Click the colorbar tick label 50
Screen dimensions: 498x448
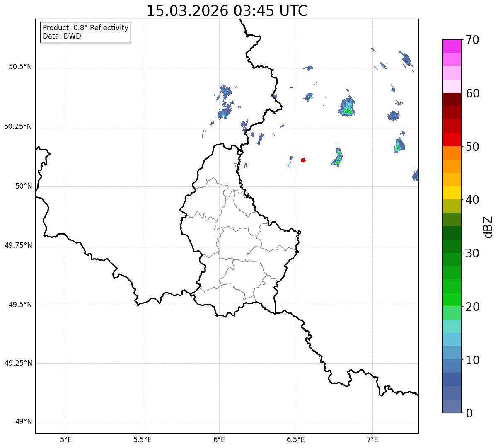pyautogui.click(x=472, y=147)
